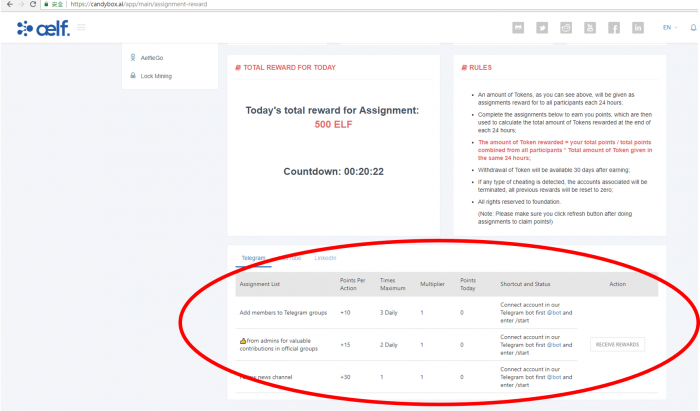Screen dimensions: 700x411
Task: Click the TOTAL REWARD FOR TODAY heading
Action: click(289, 68)
